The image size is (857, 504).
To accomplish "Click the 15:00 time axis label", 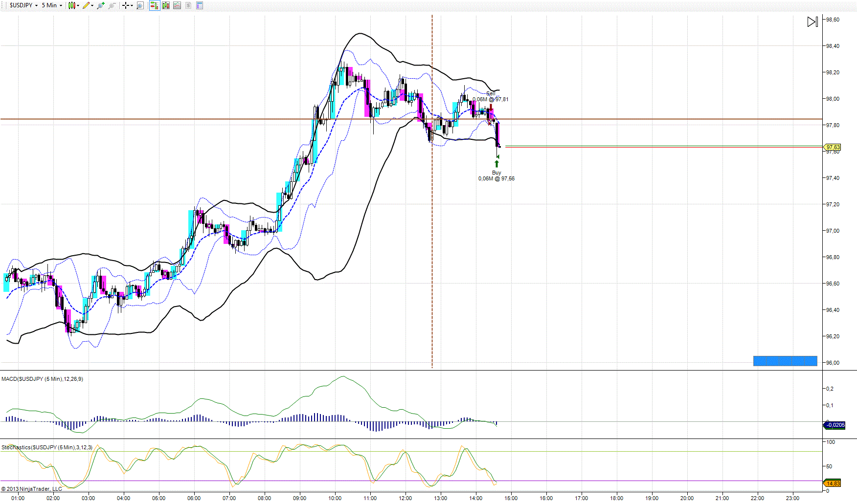I will coord(511,498).
